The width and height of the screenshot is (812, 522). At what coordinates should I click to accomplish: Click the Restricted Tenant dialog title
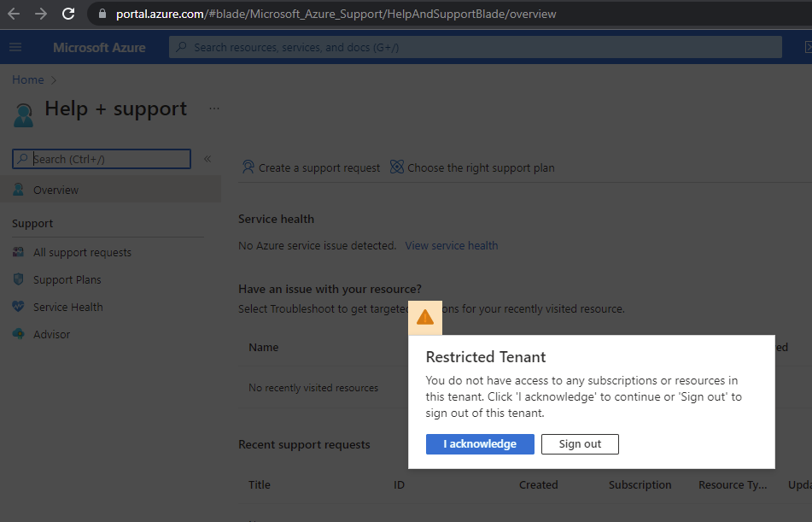point(486,356)
